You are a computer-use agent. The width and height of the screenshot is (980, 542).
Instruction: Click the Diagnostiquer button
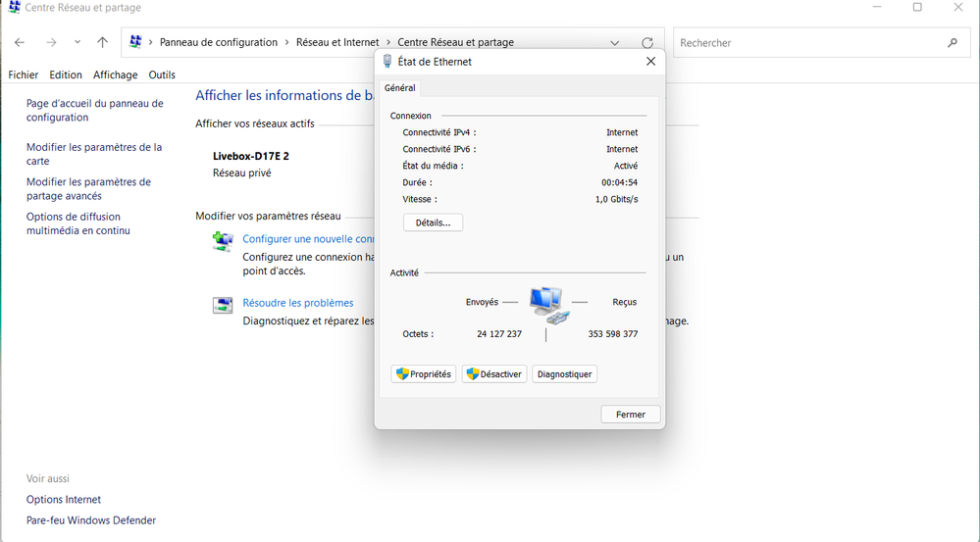click(x=564, y=374)
